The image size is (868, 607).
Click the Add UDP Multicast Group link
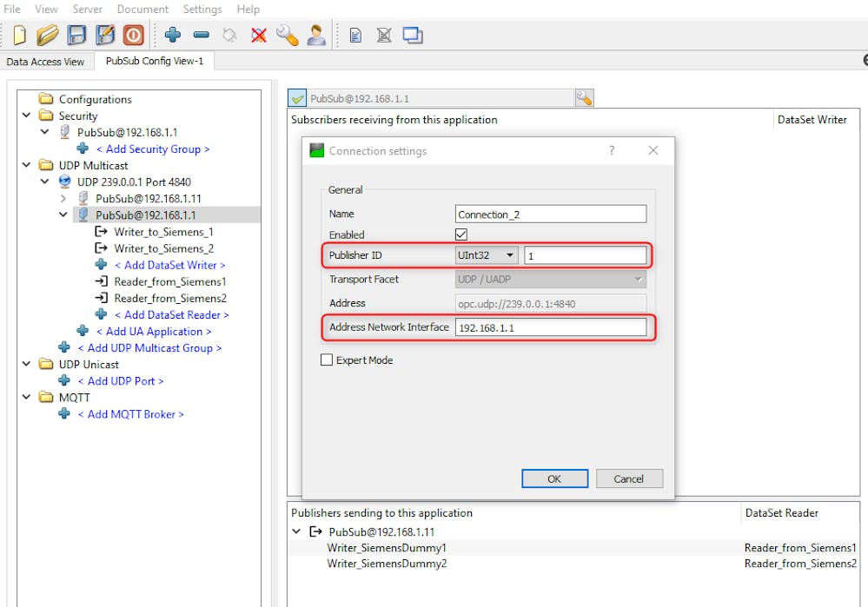tap(149, 348)
